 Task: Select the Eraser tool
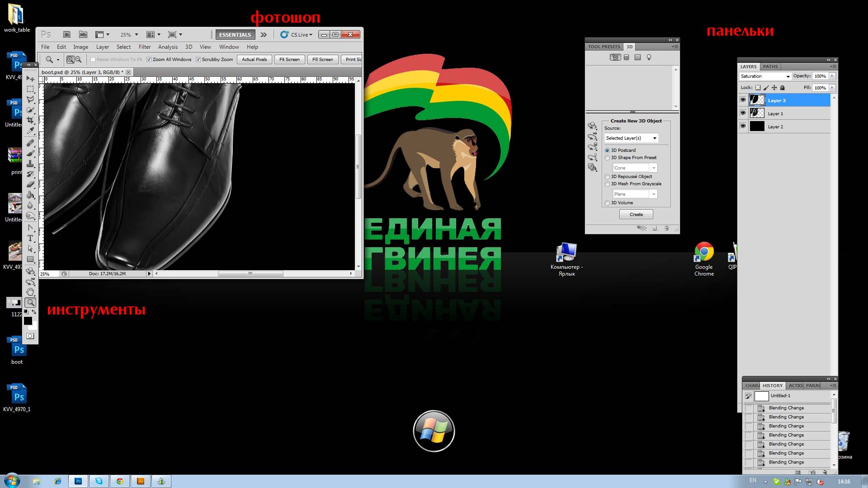click(30, 184)
